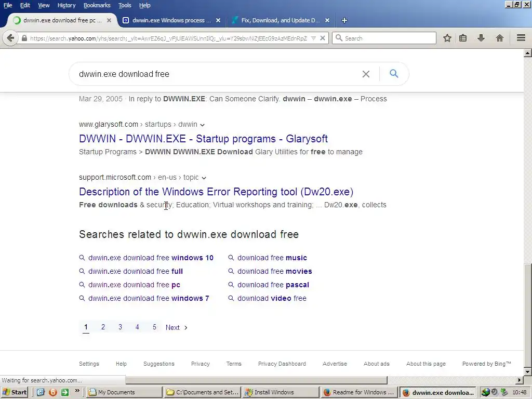Switch to 'Fix, Download, and Update D...' tab

tap(281, 20)
